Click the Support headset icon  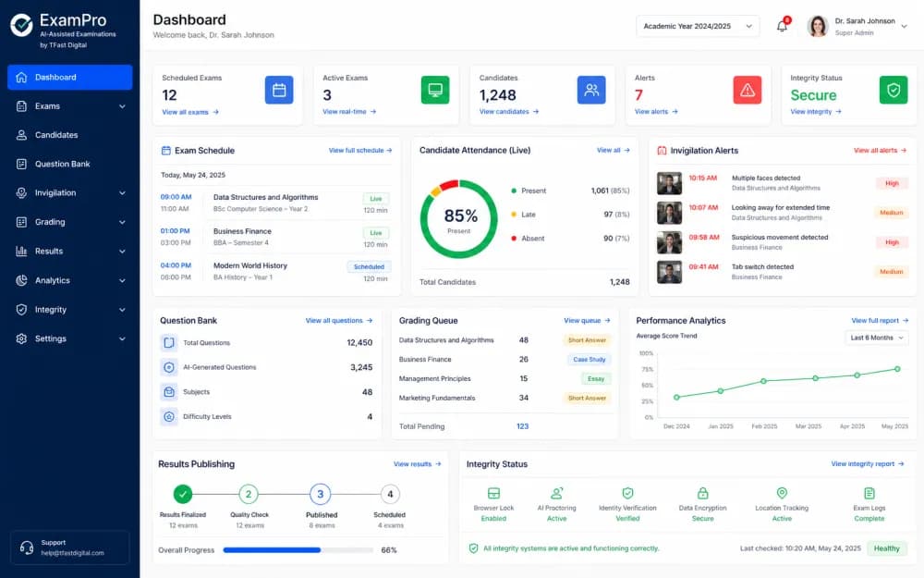27,547
